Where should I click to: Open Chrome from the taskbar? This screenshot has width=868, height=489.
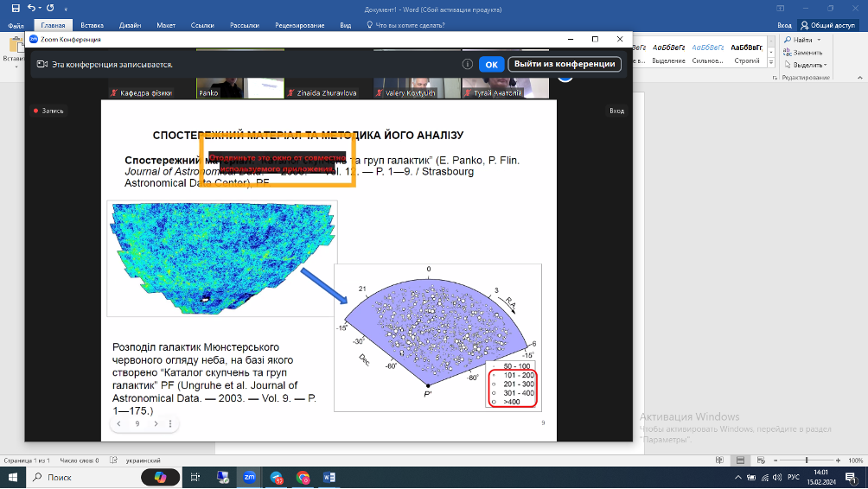click(303, 477)
